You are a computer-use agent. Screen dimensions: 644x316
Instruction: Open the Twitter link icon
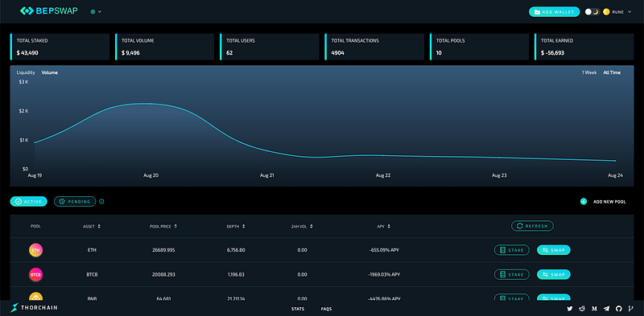pyautogui.click(x=570, y=309)
